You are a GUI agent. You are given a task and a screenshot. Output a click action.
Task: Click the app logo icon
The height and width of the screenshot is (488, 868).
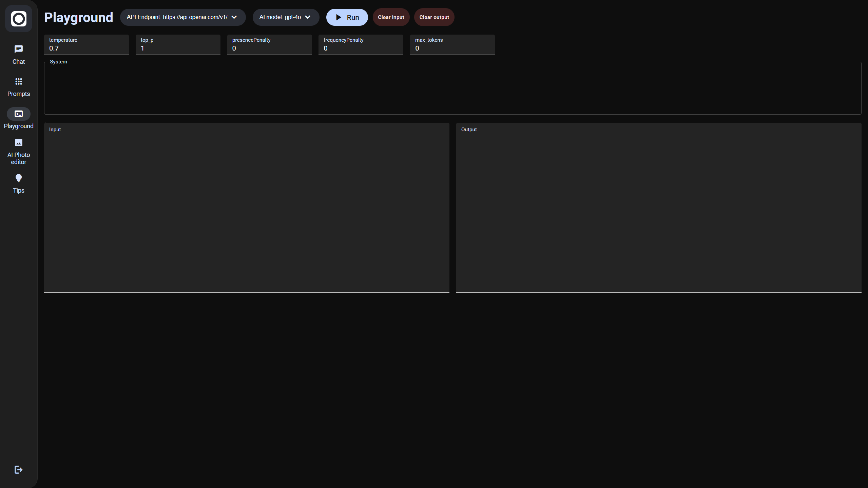click(19, 19)
